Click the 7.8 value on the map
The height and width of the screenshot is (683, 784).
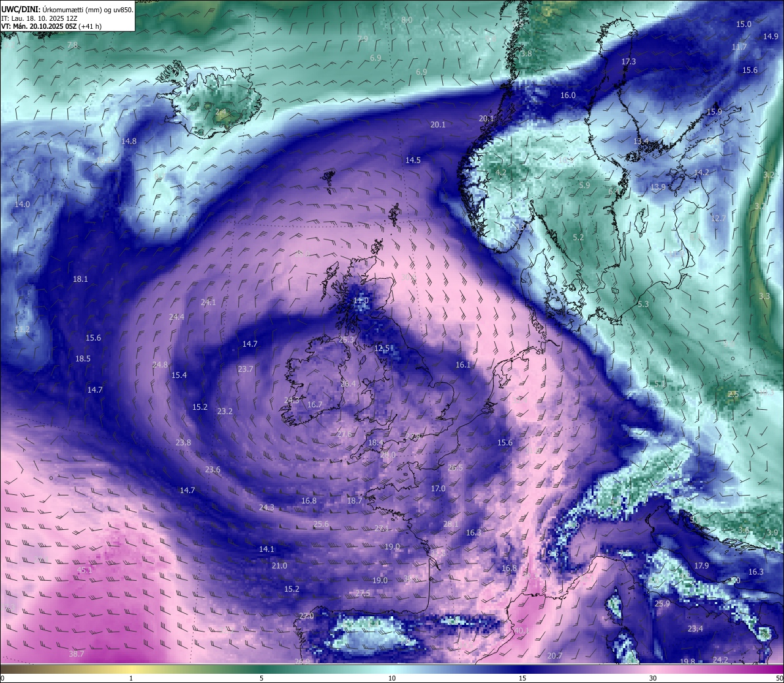click(72, 45)
